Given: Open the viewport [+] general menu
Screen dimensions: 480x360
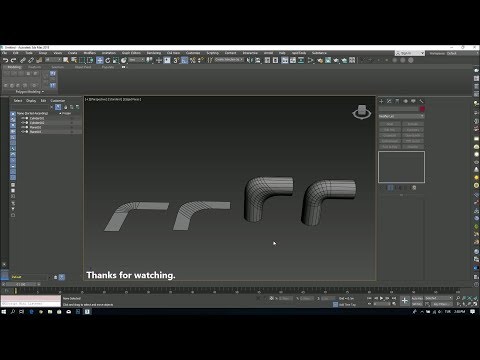Looking at the screenshot, I should 86,99.
